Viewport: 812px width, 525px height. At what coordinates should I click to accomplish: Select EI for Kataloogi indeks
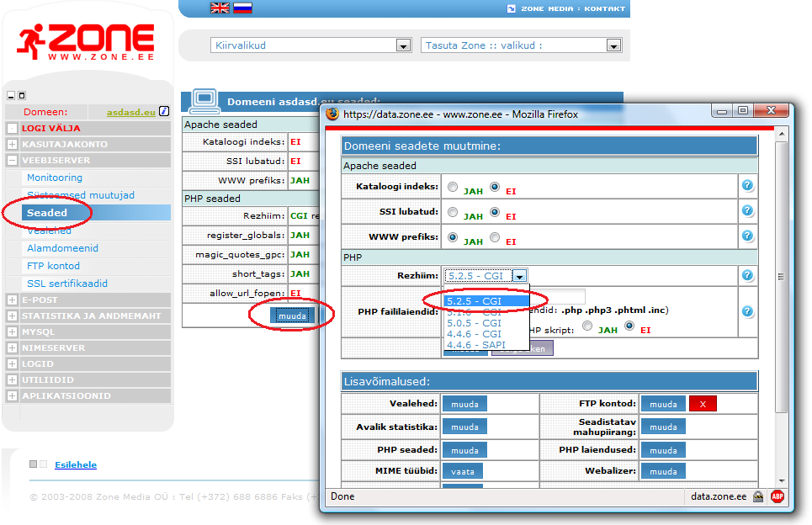pyautogui.click(x=495, y=187)
